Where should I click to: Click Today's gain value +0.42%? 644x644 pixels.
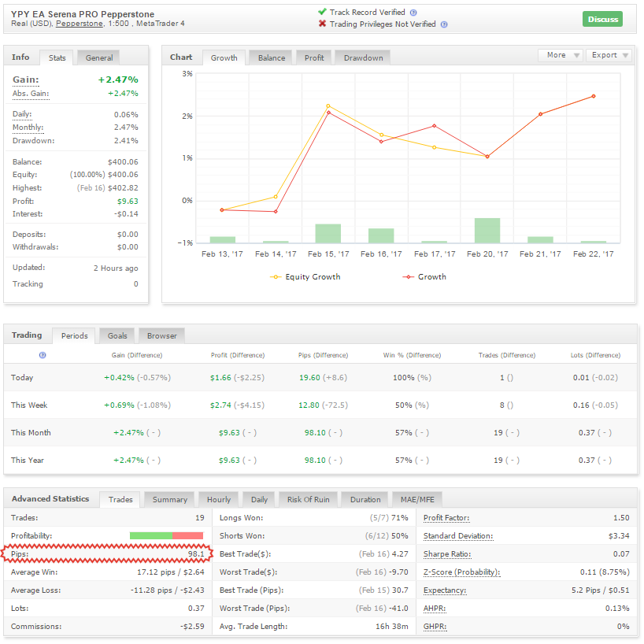pos(119,377)
